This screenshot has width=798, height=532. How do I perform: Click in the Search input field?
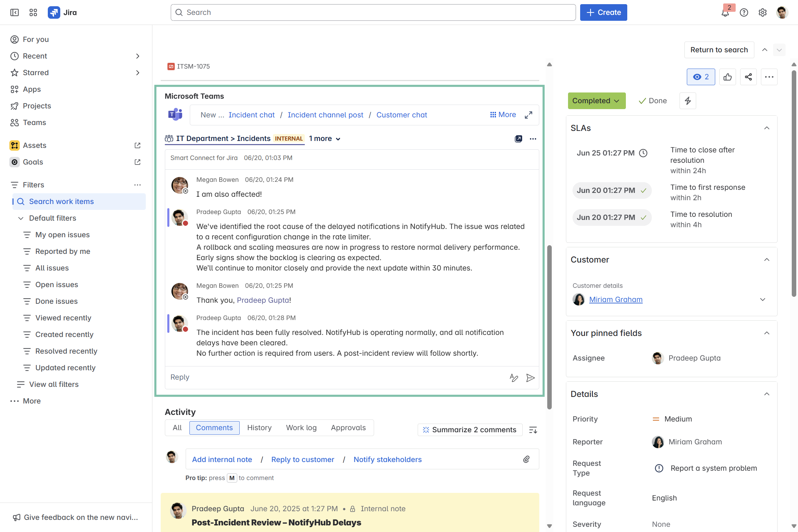click(373, 12)
